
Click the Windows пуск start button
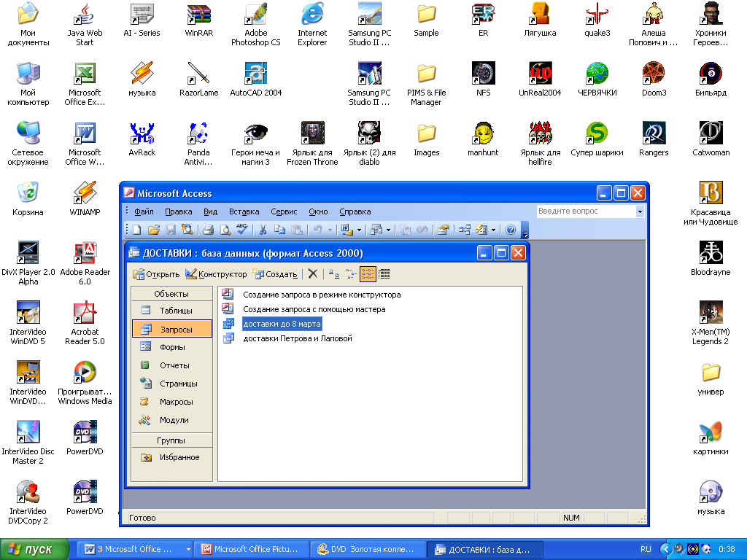coord(34,549)
